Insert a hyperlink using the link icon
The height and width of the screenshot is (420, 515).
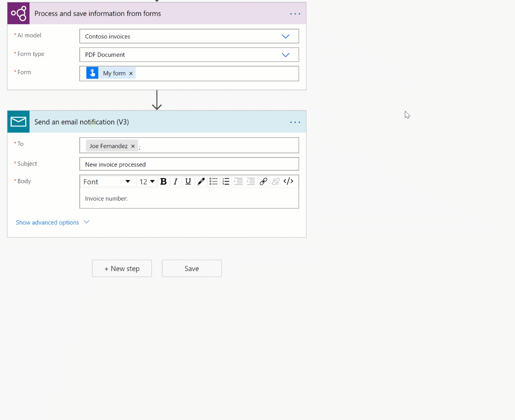[263, 181]
